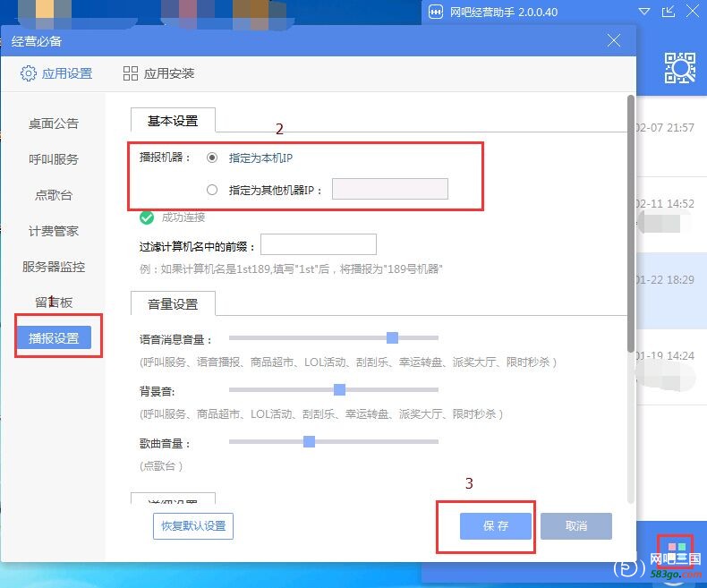The image size is (707, 588).
Task: Select 播报设置 sidebar item
Action: pos(54,337)
